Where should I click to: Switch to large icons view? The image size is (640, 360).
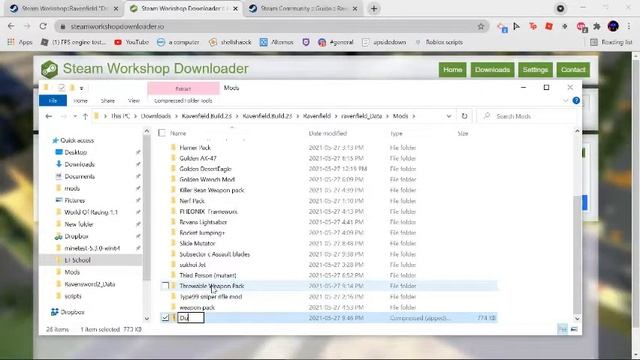574,329
